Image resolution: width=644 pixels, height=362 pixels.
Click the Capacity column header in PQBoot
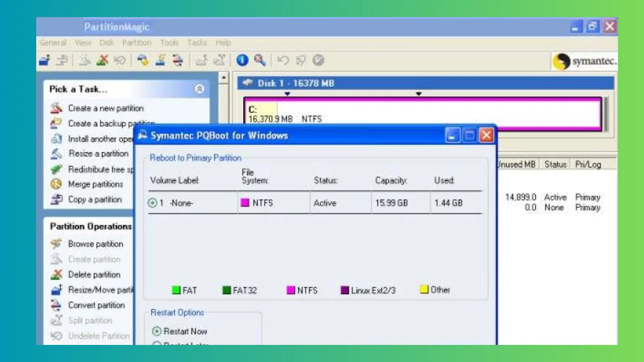[391, 180]
